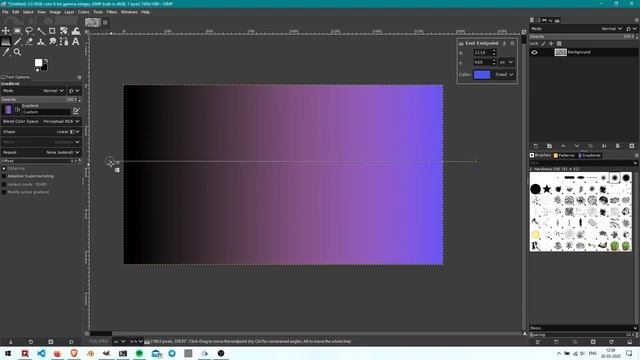Open Windows Start button

point(8,353)
